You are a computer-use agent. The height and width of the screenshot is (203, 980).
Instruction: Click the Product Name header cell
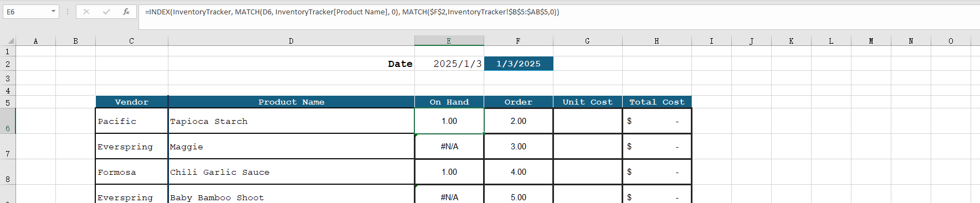[x=291, y=102]
